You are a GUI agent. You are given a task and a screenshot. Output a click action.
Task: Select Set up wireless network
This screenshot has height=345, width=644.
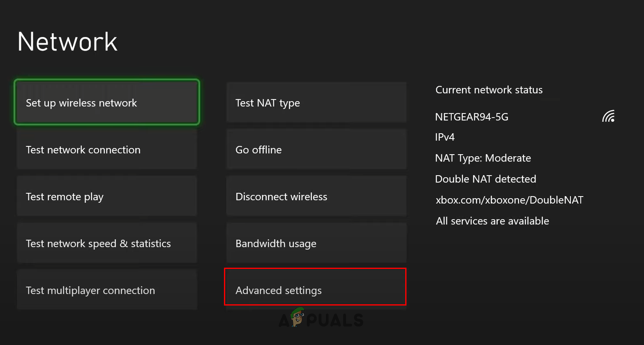107,102
